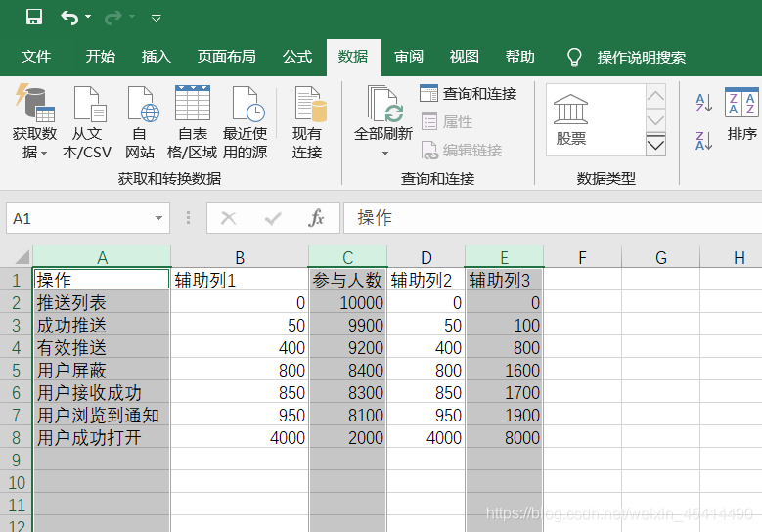Click cell 辅助列3
The image size is (762, 532).
(x=505, y=280)
